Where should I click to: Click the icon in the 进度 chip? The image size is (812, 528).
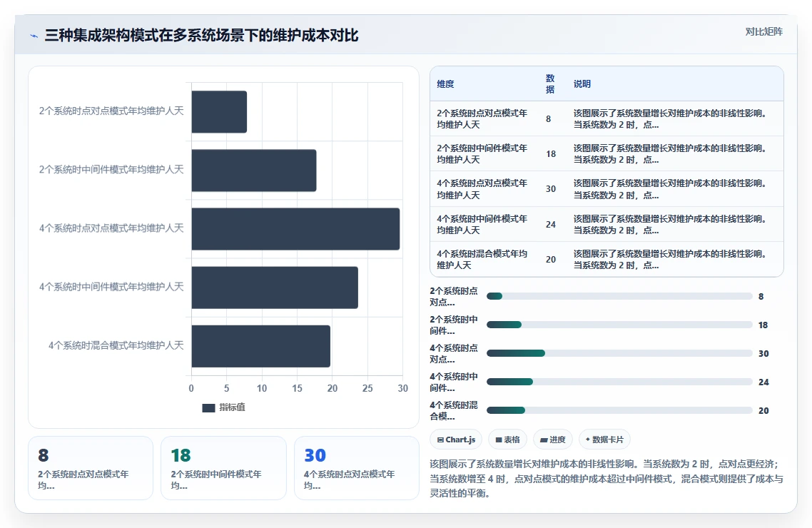[544, 440]
